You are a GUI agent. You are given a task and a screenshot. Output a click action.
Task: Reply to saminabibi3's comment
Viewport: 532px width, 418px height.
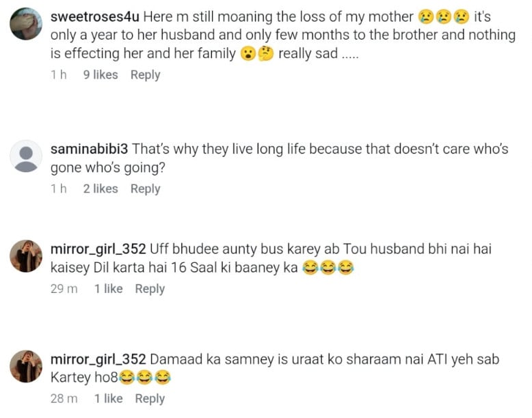coord(145,189)
